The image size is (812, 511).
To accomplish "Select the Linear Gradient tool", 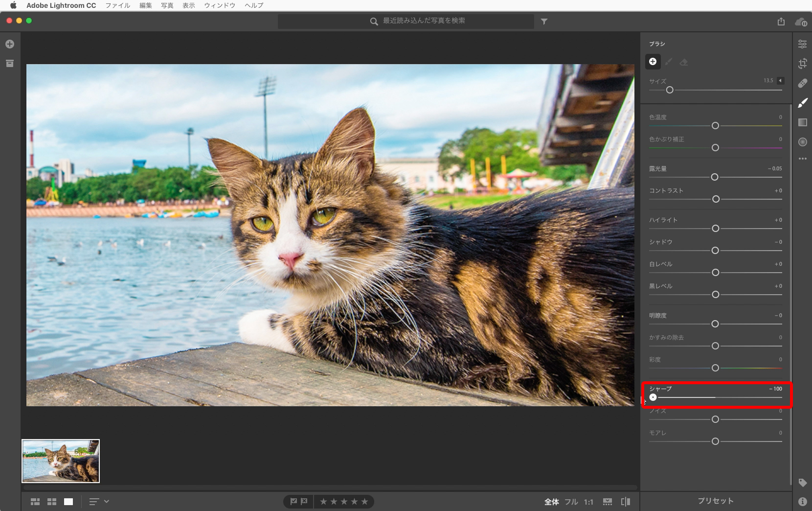I will pyautogui.click(x=802, y=122).
